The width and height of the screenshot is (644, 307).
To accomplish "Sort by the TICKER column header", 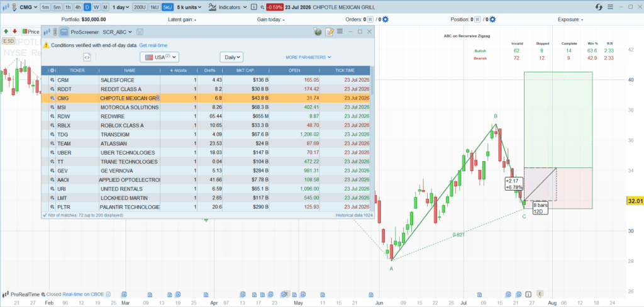I will [77, 70].
